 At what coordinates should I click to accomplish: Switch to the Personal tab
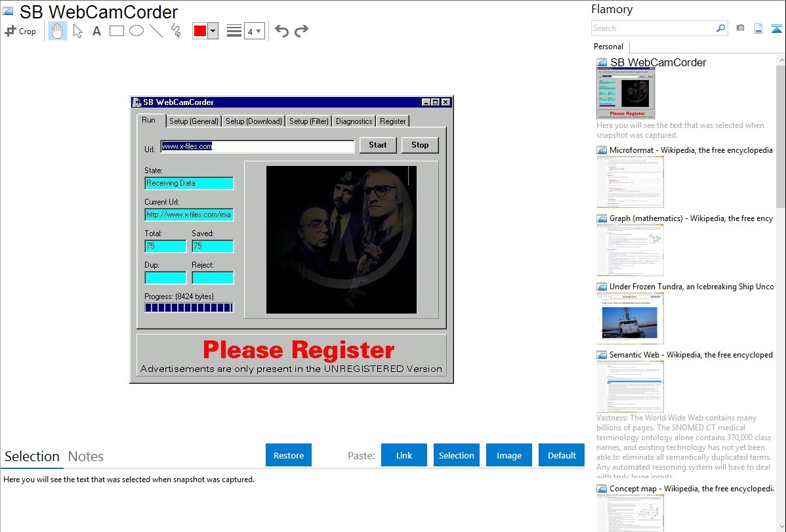coord(609,47)
